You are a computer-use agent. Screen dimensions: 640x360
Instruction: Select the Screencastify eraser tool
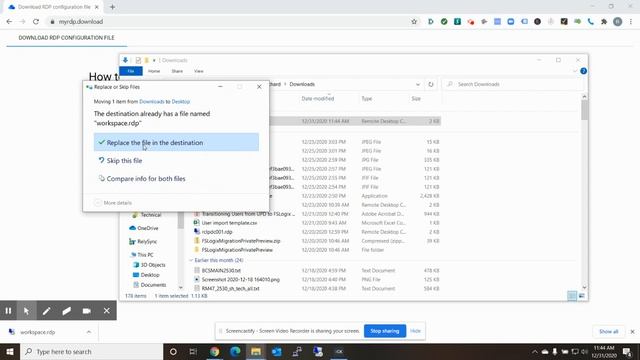(x=67, y=311)
